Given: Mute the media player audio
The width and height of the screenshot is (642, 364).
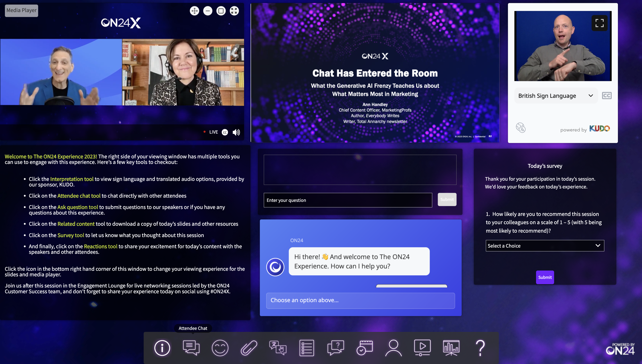Looking at the screenshot, I should point(237,132).
